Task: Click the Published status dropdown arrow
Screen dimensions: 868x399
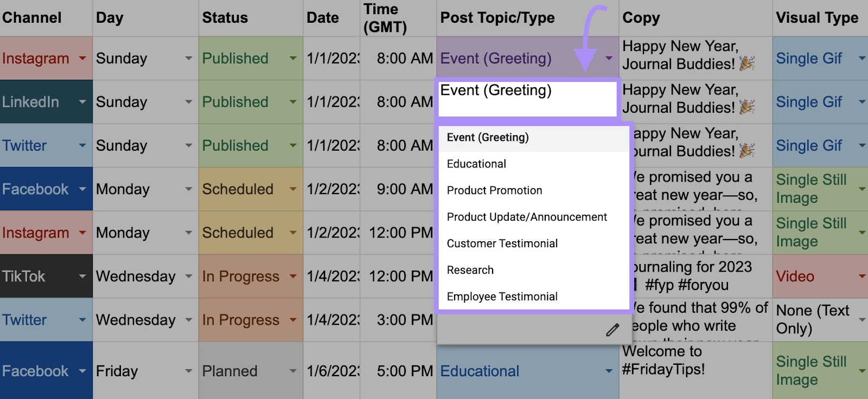Action: (293, 58)
